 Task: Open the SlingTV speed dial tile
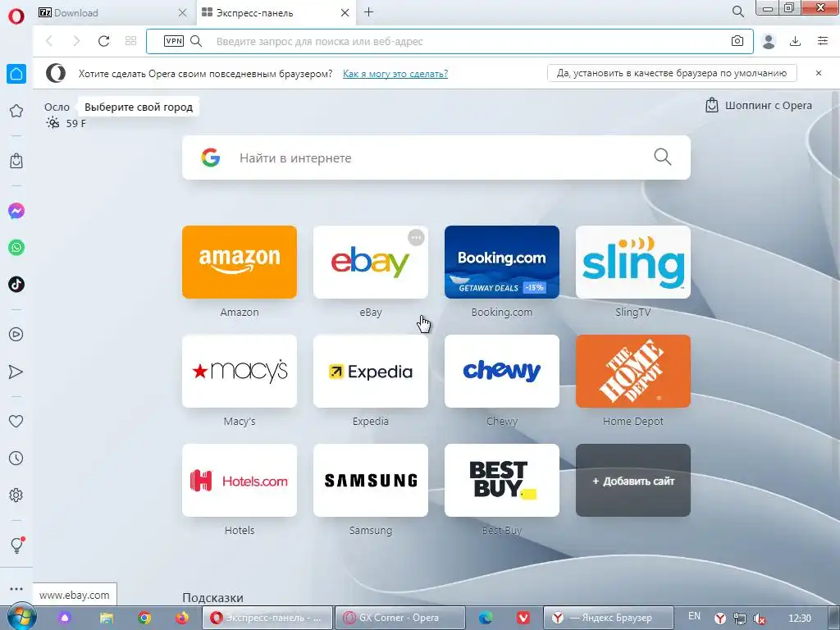tap(633, 262)
